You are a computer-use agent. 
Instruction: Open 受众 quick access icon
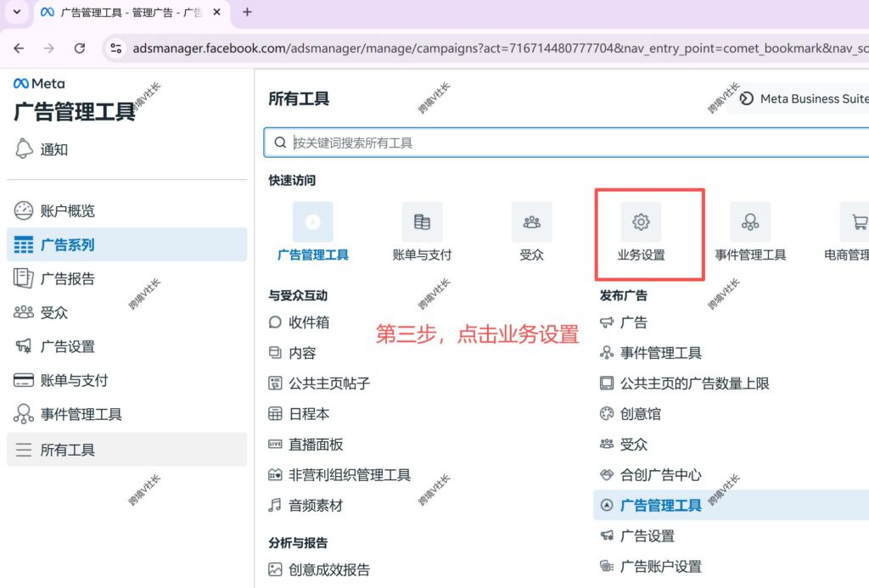[531, 222]
